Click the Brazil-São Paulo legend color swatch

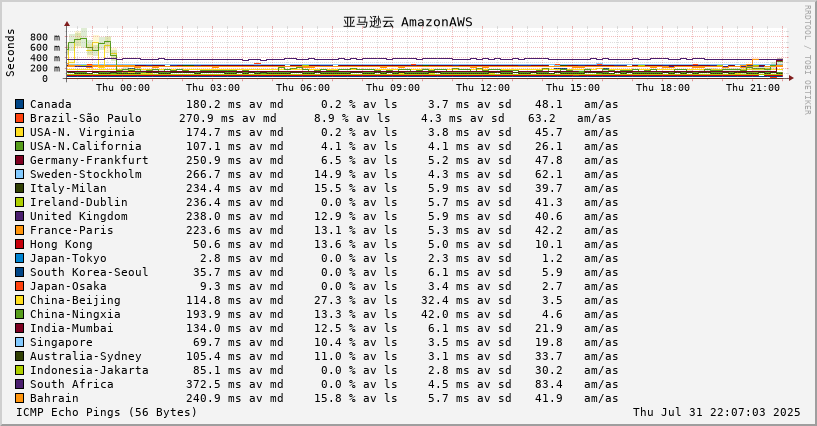click(19, 118)
